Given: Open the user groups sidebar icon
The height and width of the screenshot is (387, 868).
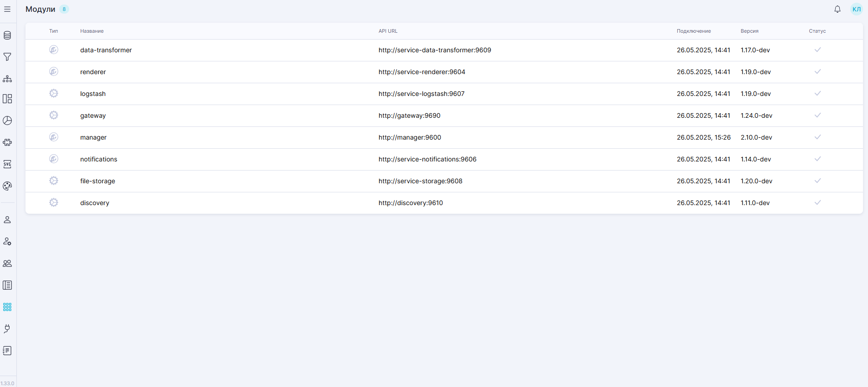Looking at the screenshot, I should coord(7,263).
